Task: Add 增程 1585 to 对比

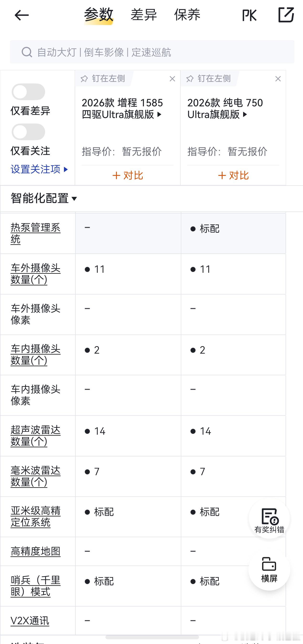Action: 128,175
